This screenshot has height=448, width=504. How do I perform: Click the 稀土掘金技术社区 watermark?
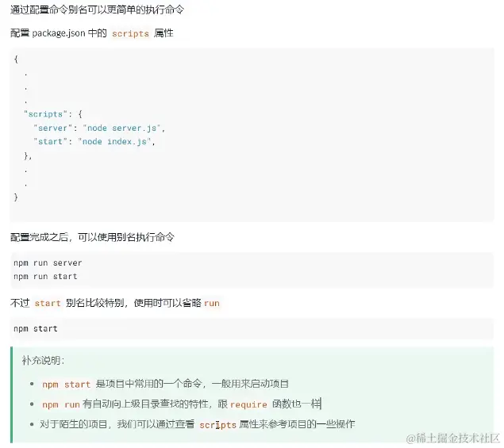[x=453, y=438]
